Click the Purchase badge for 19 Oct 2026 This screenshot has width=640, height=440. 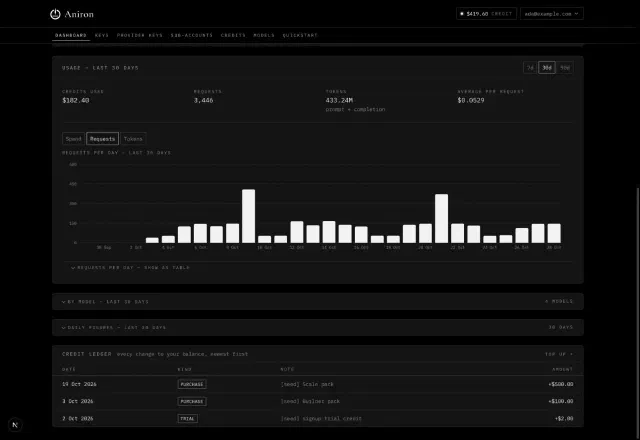tap(192, 384)
